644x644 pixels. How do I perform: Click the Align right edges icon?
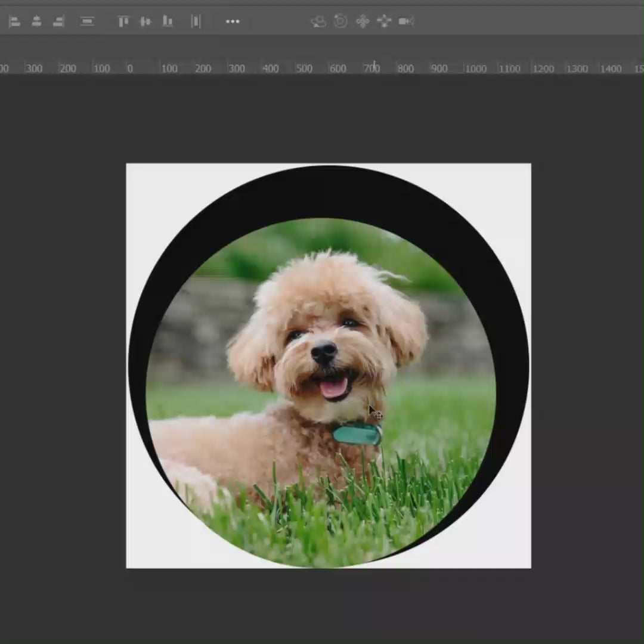[58, 21]
